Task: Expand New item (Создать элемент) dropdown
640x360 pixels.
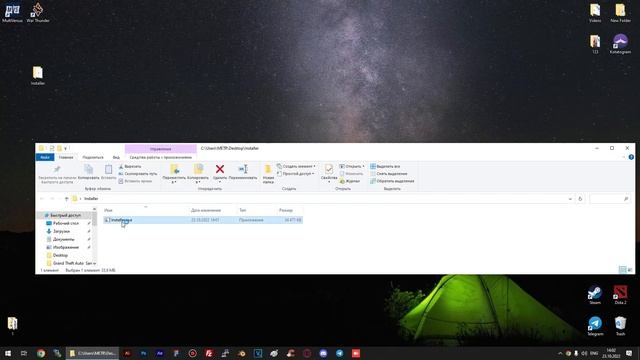Action: click(x=296, y=167)
